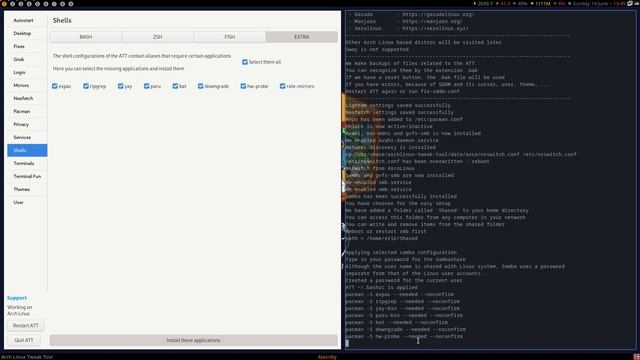This screenshot has width=640, height=360.
Task: Click 'pacman -S expac' line in terminal
Action: 400,294
